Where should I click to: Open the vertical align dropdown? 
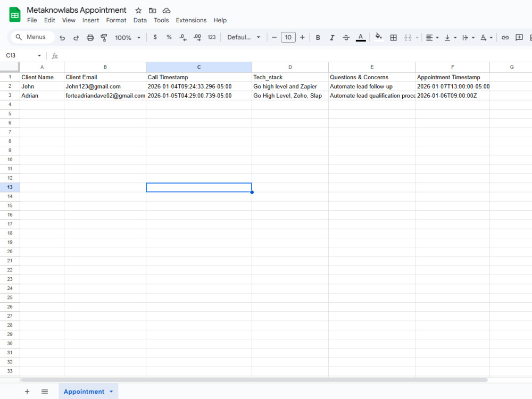pyautogui.click(x=451, y=37)
